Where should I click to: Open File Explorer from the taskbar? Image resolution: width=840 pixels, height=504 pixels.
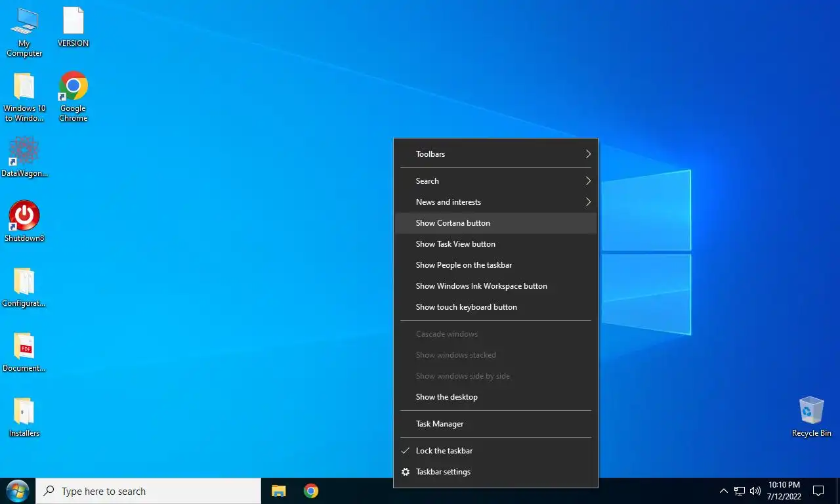[x=279, y=491]
